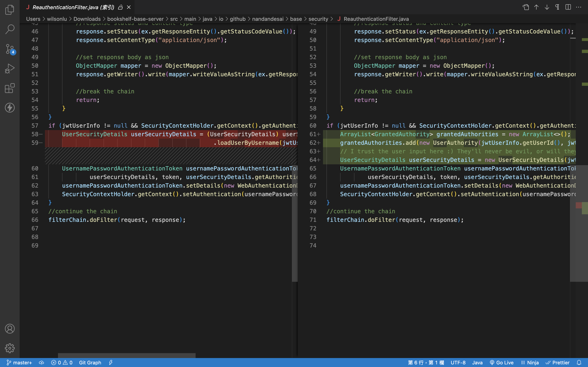588x367 pixels.
Task: Click the horizontal scrollbar in left diff pane
Action: [127, 355]
